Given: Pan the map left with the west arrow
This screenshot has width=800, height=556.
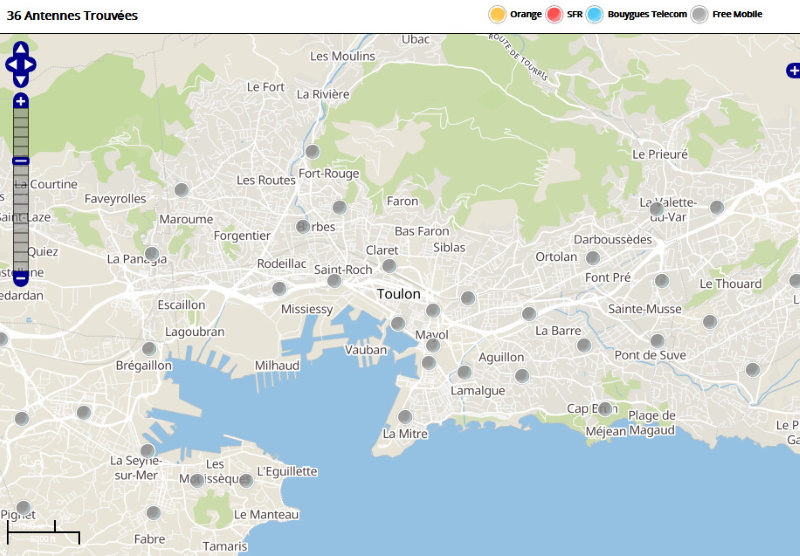Looking at the screenshot, I should [x=11, y=65].
